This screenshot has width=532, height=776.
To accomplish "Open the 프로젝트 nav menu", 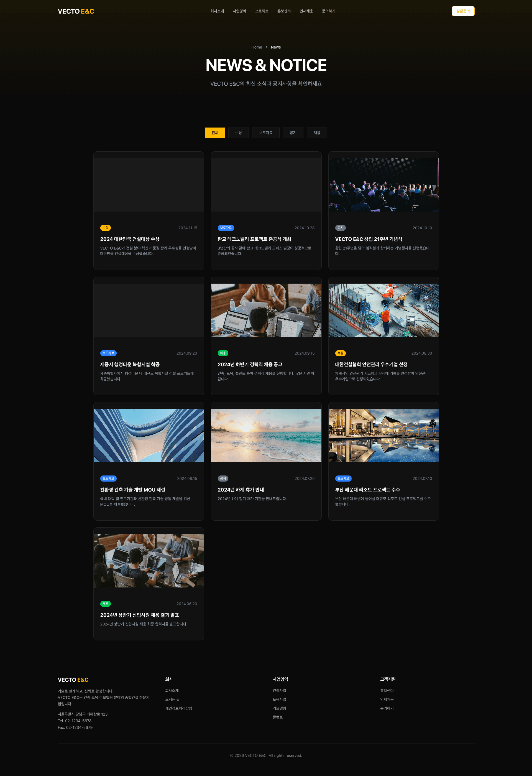I will [x=262, y=11].
